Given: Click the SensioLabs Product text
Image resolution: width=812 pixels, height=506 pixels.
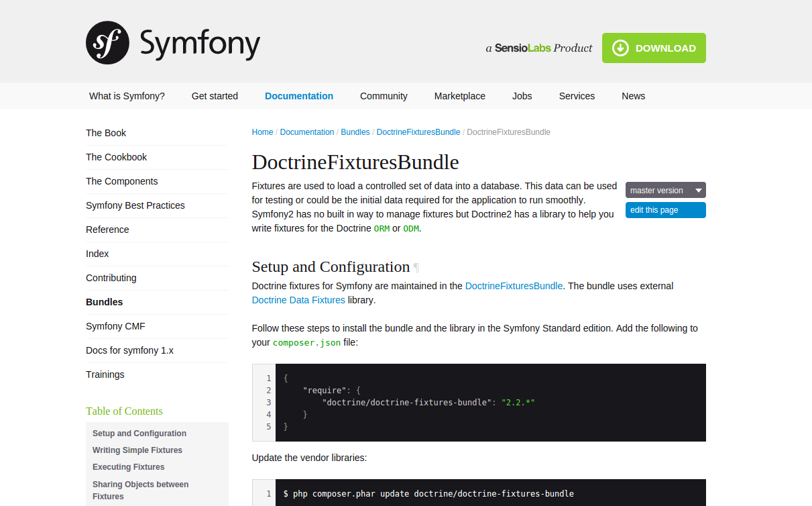Looking at the screenshot, I should point(539,48).
